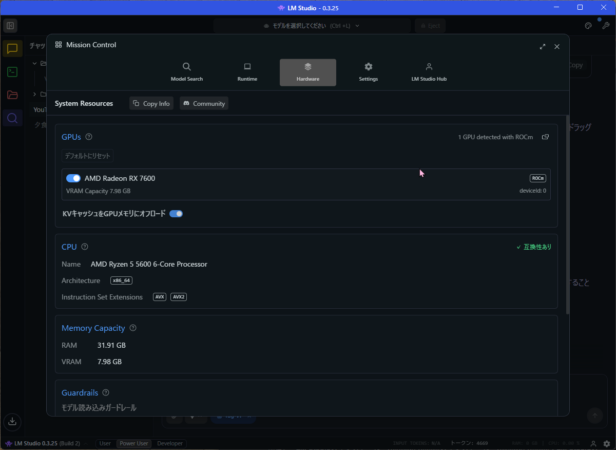The height and width of the screenshot is (450, 616).
Task: Click the deviceId: 0 label
Action: tap(533, 191)
